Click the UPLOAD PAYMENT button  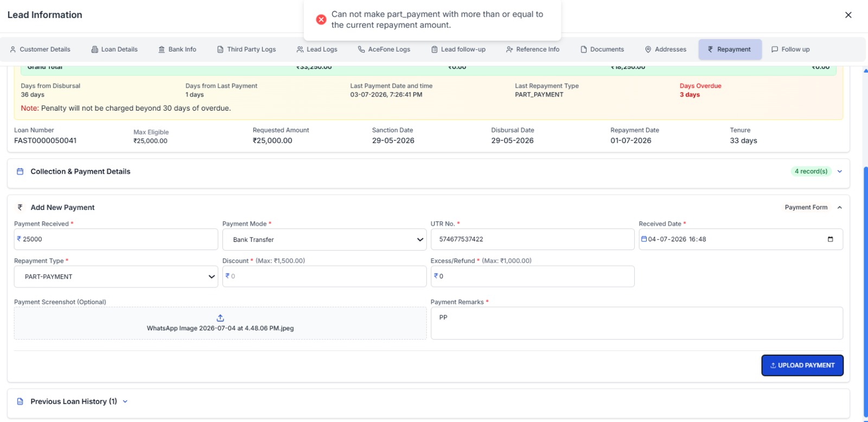tap(802, 366)
